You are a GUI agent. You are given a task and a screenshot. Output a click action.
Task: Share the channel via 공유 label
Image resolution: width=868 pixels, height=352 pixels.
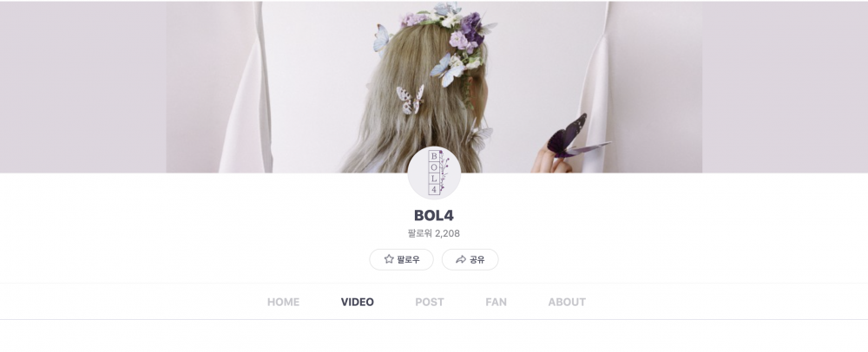pyautogui.click(x=477, y=260)
